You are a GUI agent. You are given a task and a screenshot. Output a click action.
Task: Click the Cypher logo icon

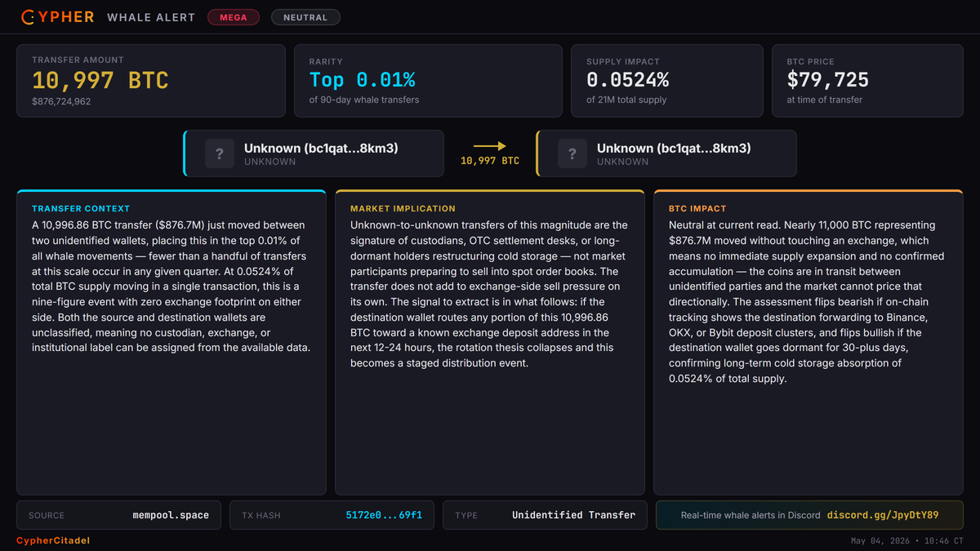pos(27,16)
